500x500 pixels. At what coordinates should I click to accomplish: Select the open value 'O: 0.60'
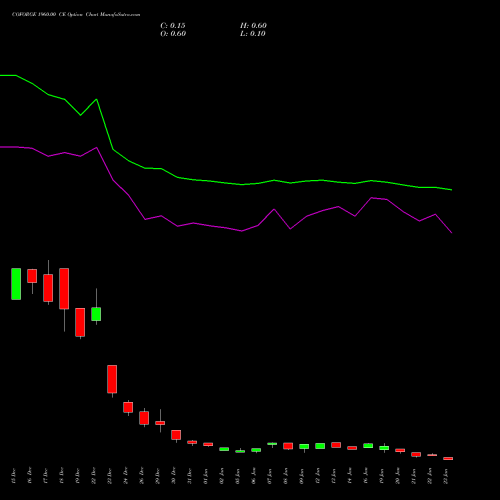(173, 34)
